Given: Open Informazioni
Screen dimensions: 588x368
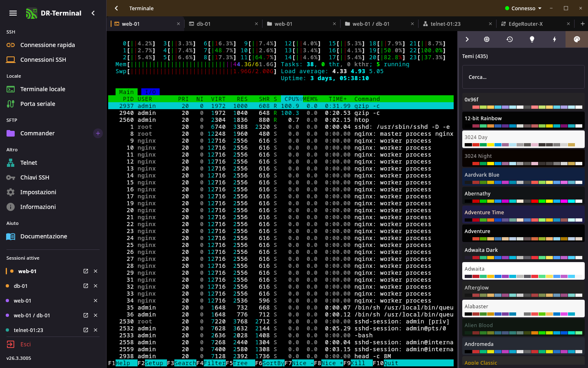Looking at the screenshot, I should pos(53,207).
